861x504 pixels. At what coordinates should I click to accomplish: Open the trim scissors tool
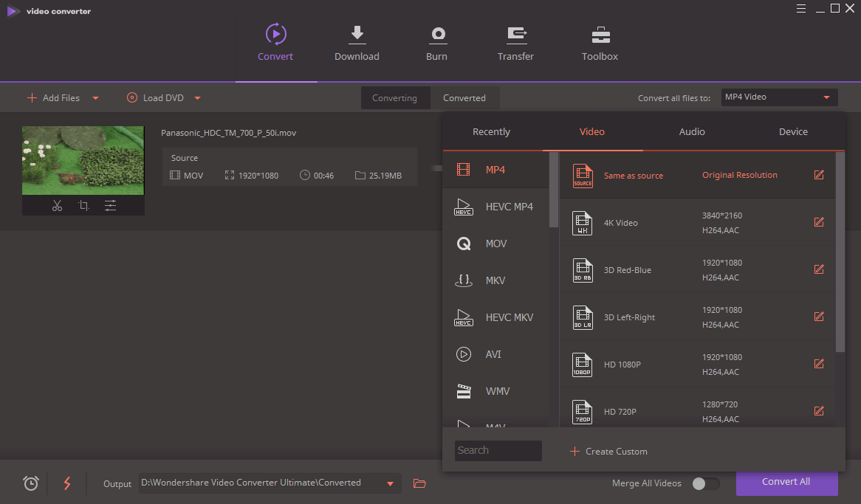pyautogui.click(x=57, y=206)
